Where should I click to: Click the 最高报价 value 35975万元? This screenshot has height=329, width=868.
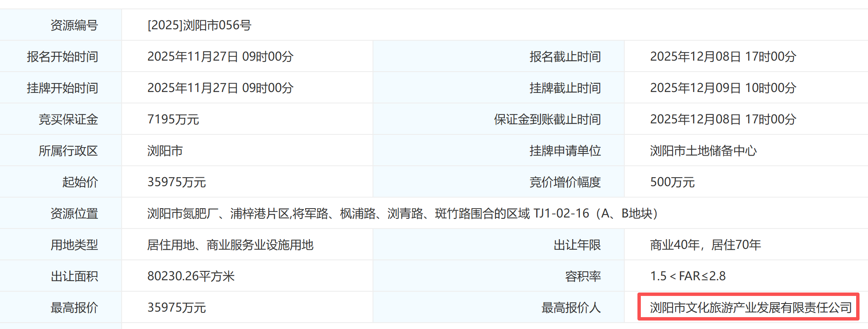[176, 308]
